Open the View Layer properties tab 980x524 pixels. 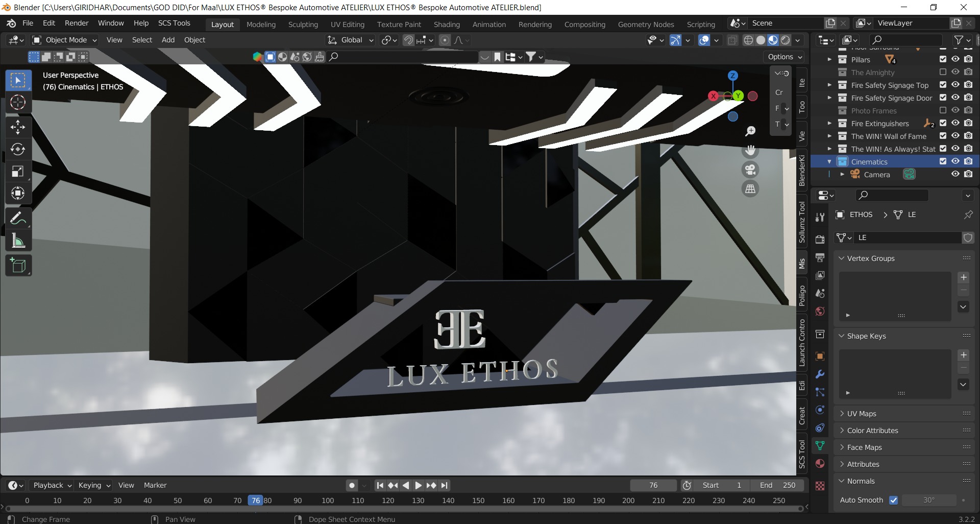[x=820, y=275]
